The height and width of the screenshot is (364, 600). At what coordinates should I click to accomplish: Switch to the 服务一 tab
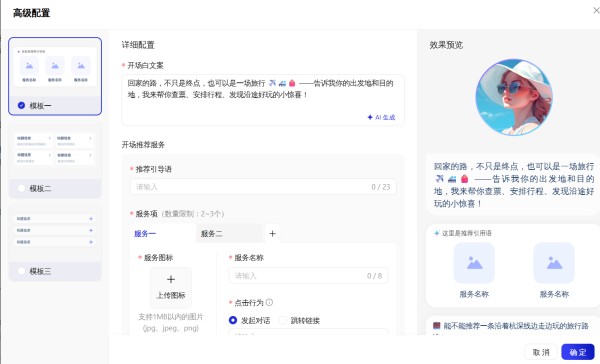pyautogui.click(x=145, y=233)
